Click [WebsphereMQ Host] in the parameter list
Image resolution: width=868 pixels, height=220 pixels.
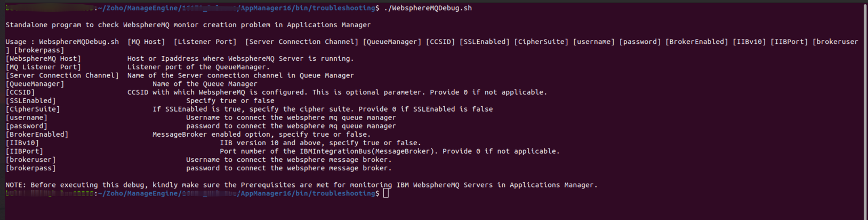43,59
